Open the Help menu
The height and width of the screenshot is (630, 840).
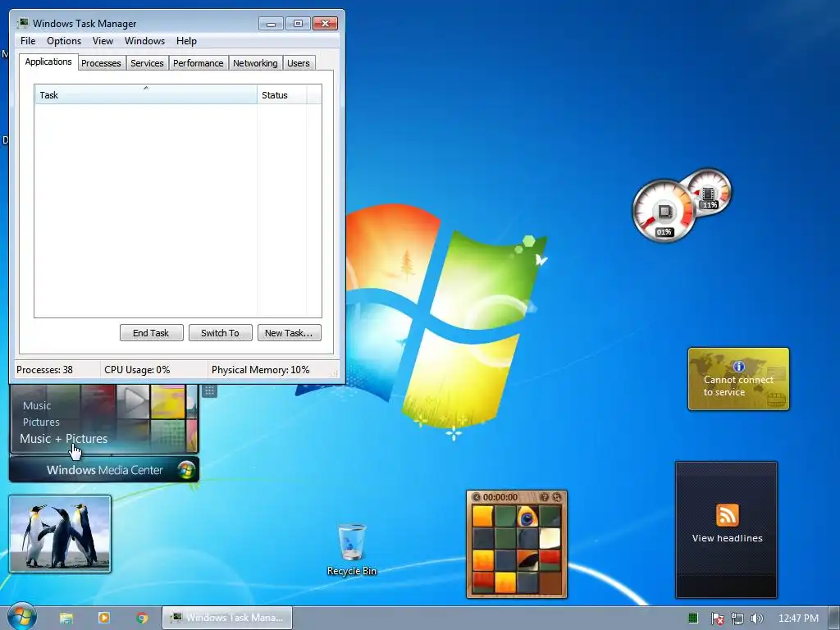pyautogui.click(x=186, y=41)
